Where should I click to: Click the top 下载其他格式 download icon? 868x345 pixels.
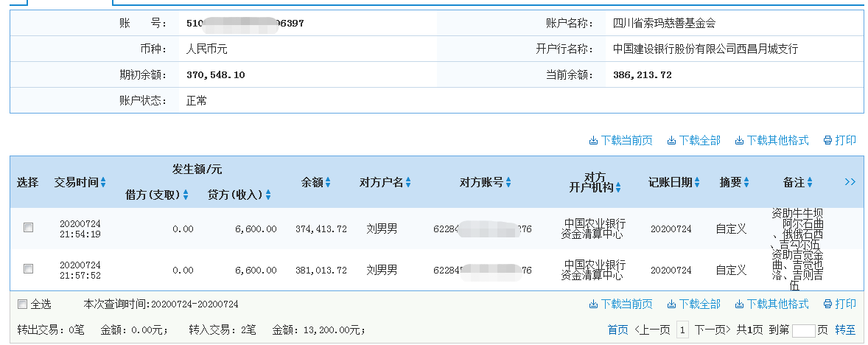point(739,141)
